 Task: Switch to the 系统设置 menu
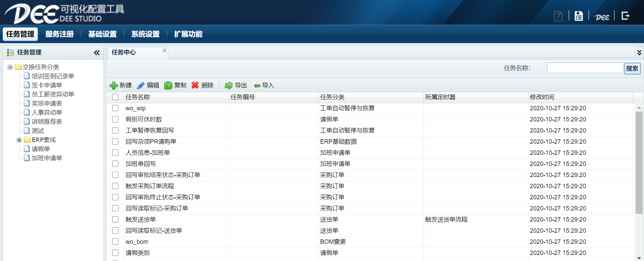click(145, 34)
